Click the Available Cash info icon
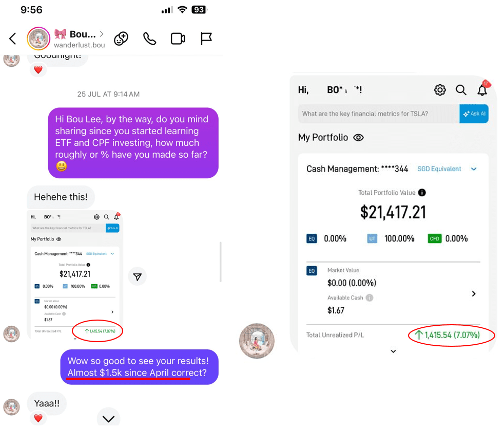The height and width of the screenshot is (428, 504). (370, 297)
